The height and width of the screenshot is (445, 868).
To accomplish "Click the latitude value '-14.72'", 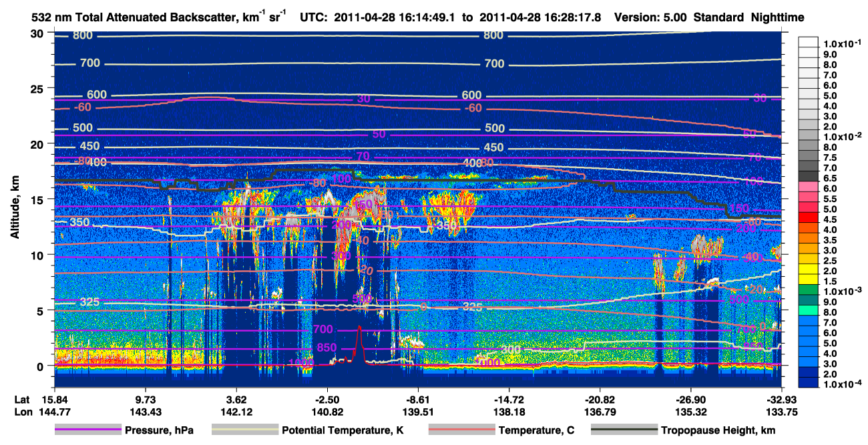I will tap(509, 400).
